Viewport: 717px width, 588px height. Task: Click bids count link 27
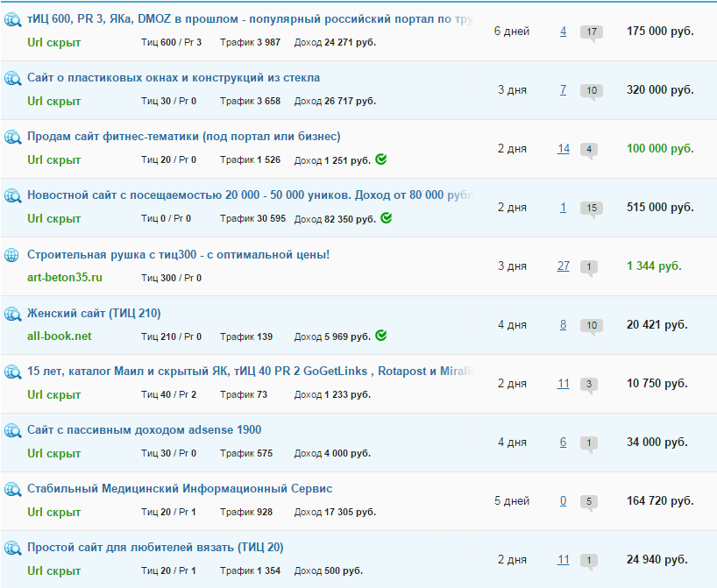(563, 266)
